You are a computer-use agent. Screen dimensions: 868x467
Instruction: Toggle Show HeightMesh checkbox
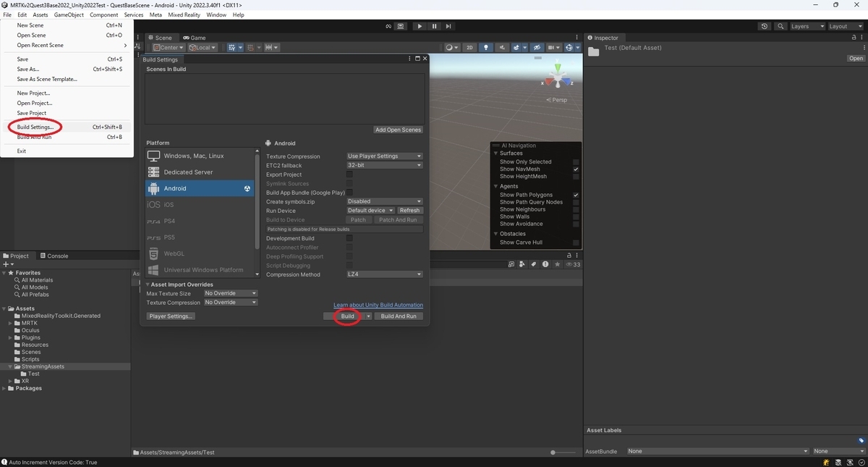pos(576,177)
